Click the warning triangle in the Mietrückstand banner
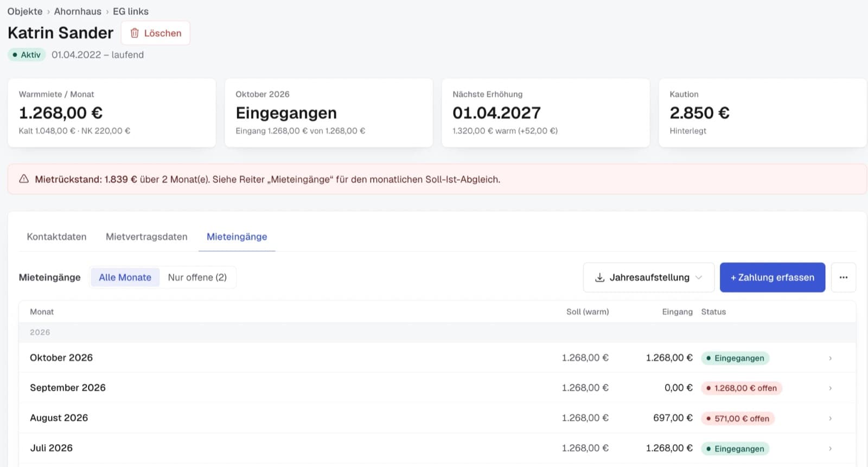The width and height of the screenshot is (868, 467). (24, 179)
